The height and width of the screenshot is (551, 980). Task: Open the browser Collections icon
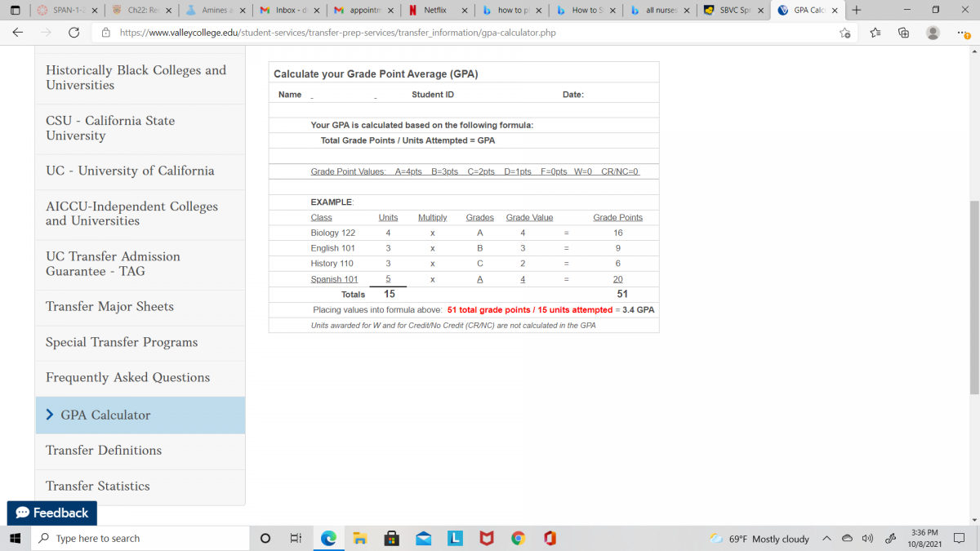[x=903, y=33]
